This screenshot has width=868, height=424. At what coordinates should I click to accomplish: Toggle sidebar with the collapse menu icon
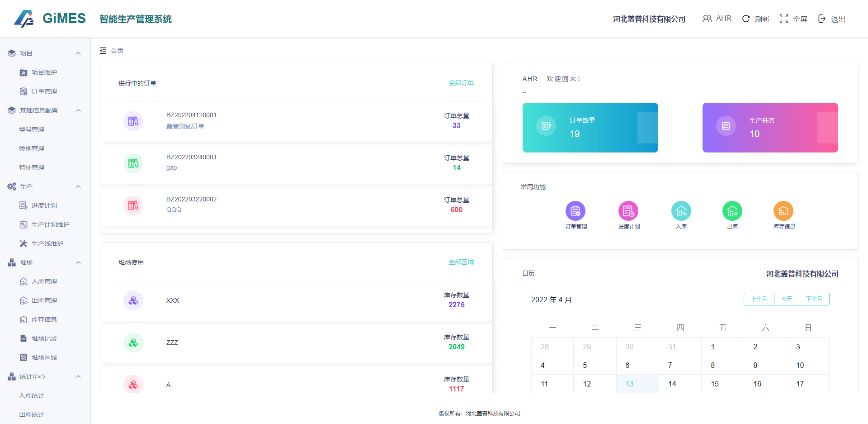pyautogui.click(x=103, y=51)
